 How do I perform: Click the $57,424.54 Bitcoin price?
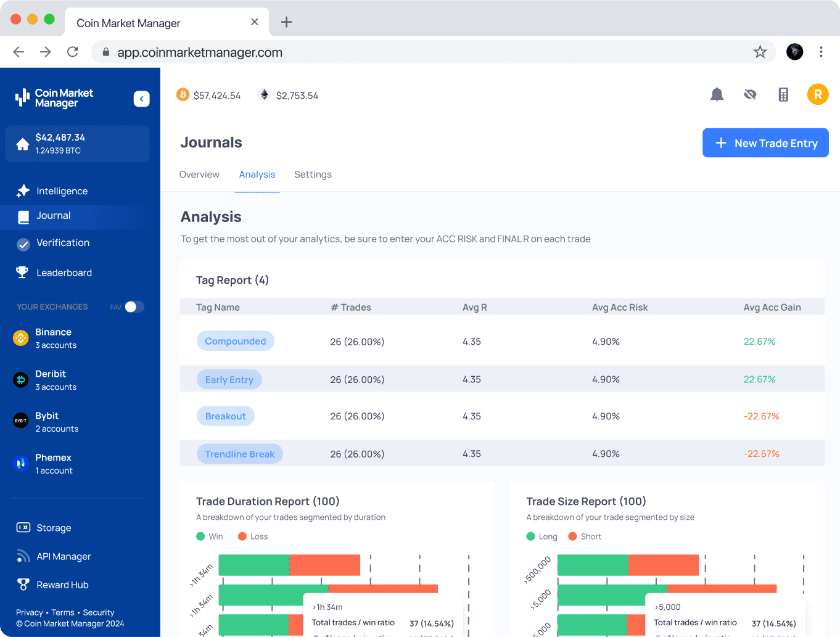pyautogui.click(x=217, y=96)
